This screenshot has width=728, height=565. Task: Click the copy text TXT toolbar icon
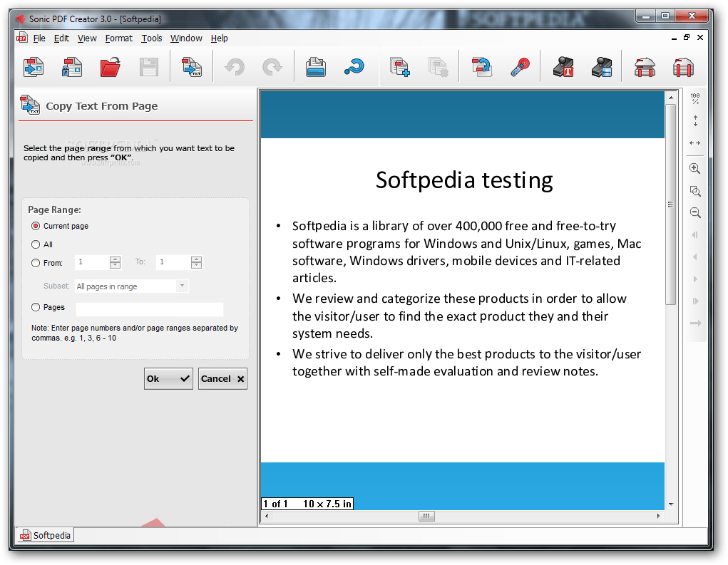tap(192, 68)
